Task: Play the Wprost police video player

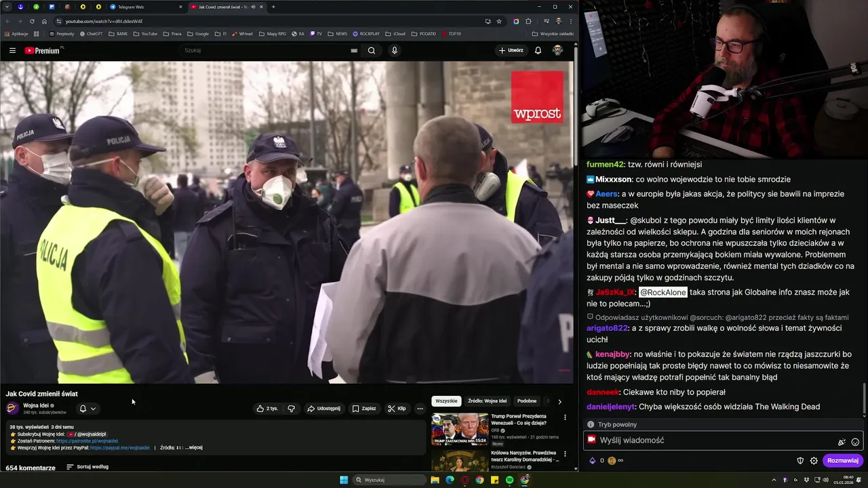Action: point(287,222)
